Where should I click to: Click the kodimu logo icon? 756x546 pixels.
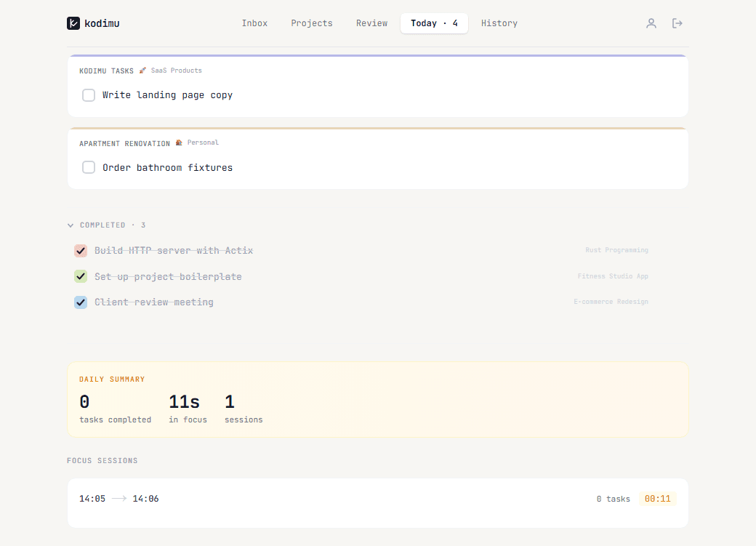[73, 23]
